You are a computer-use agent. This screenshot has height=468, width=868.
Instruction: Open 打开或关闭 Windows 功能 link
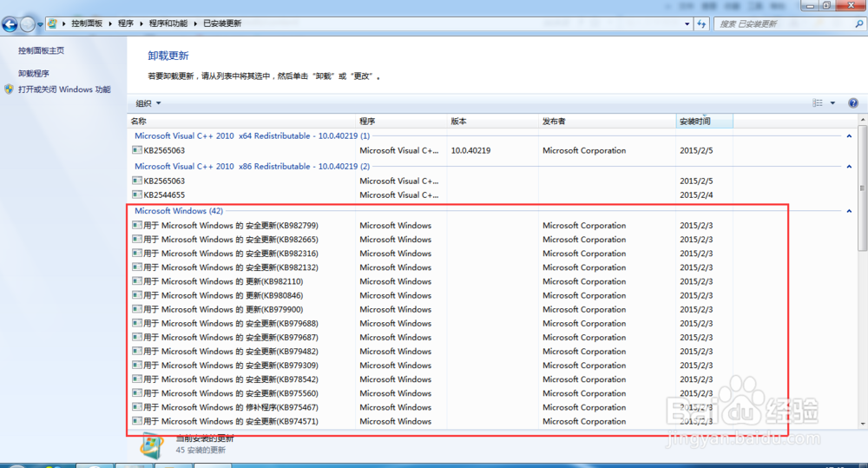click(x=64, y=89)
